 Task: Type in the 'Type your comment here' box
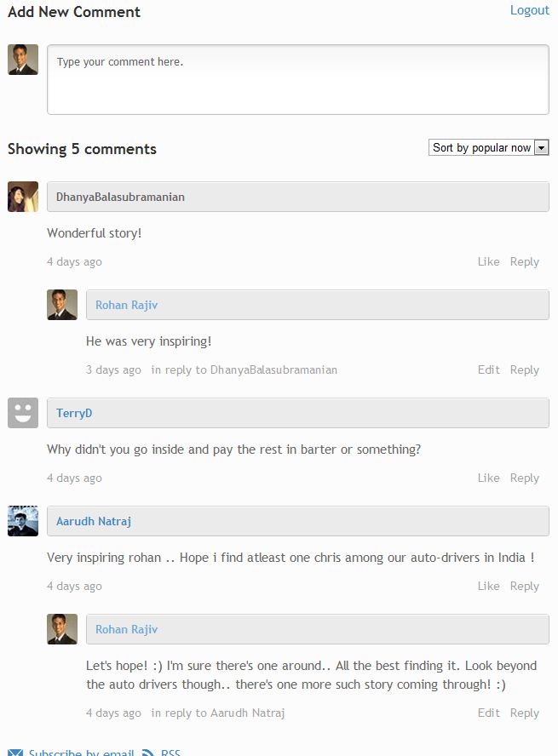(x=297, y=79)
